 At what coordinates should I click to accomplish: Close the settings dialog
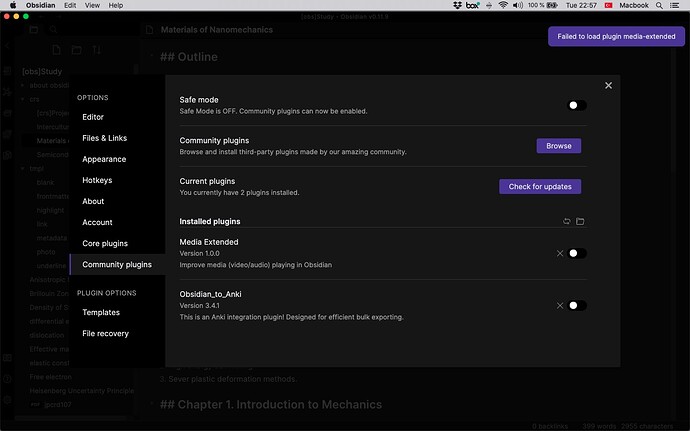coord(608,85)
